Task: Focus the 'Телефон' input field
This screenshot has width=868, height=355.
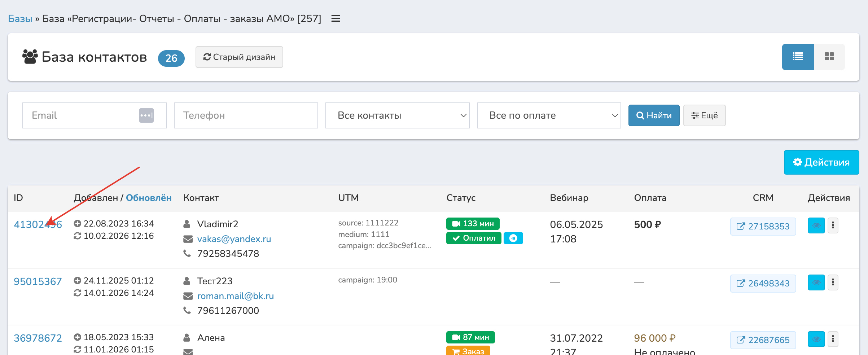Action: pyautogui.click(x=246, y=115)
